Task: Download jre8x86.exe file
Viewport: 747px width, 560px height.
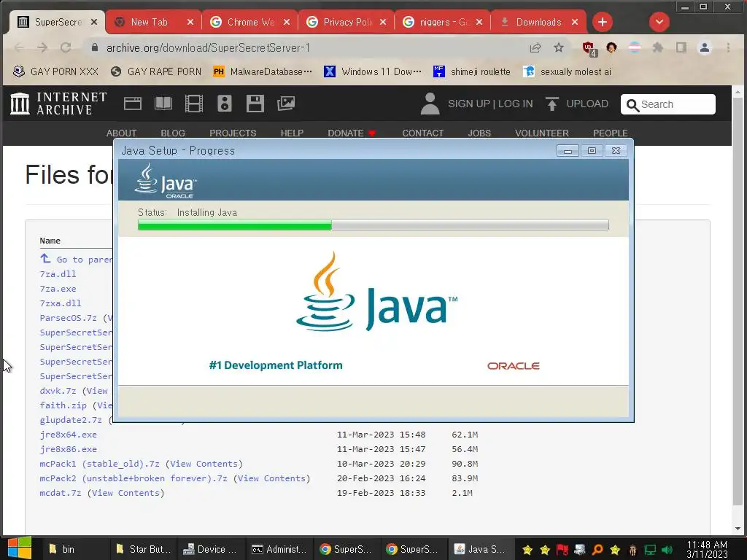Action: pyautogui.click(x=68, y=449)
